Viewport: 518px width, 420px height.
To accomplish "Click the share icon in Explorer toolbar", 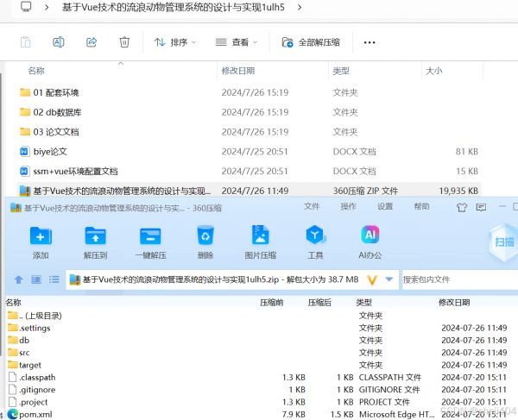I will [92, 42].
